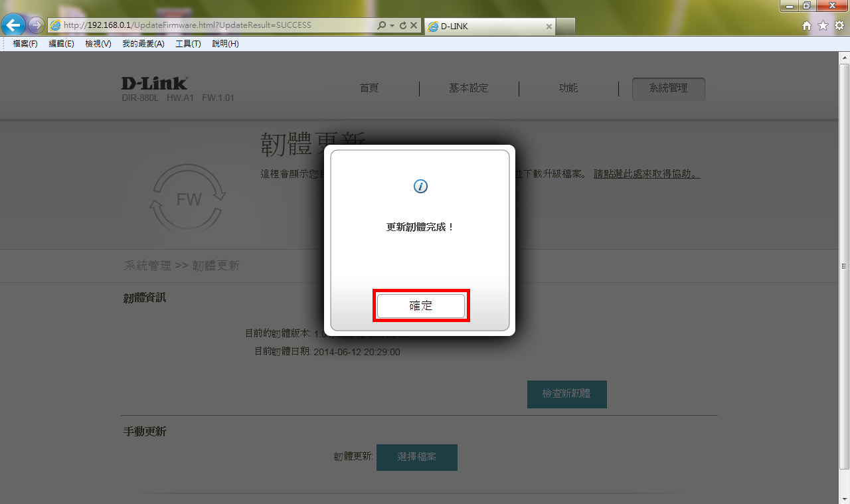This screenshot has height=504, width=850.
Task: Open the browser tools gear icon
Action: tap(838, 26)
